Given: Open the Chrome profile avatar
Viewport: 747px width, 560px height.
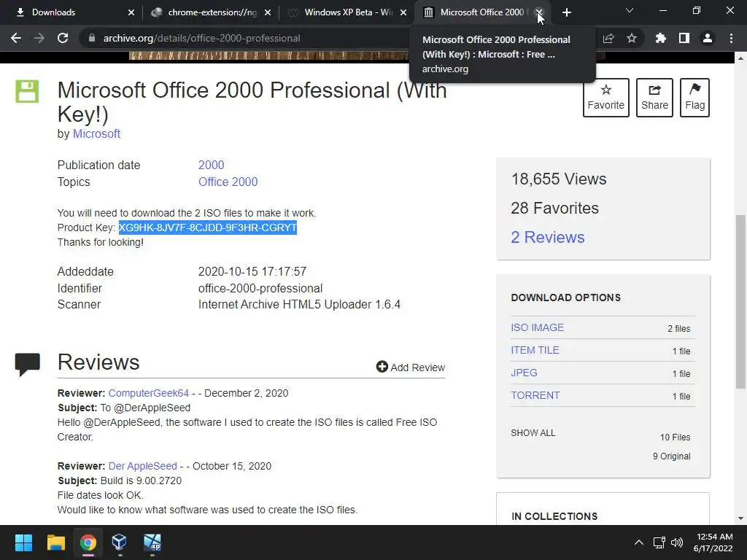Looking at the screenshot, I should click(x=708, y=38).
